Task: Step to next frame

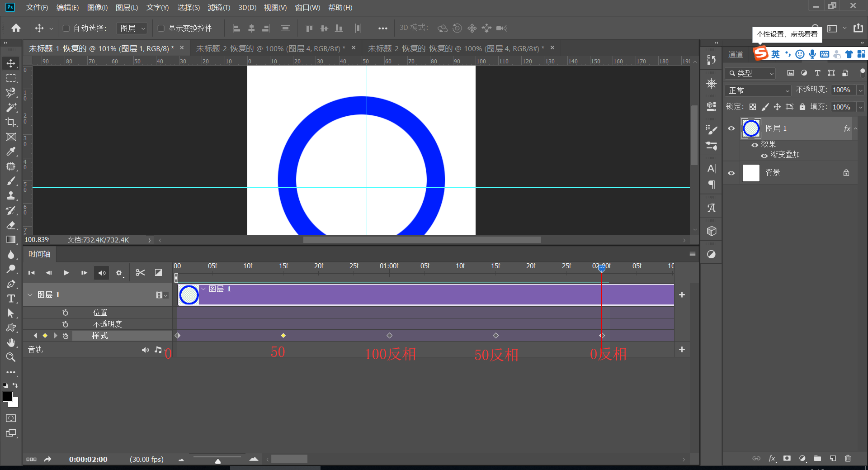Action: pos(84,273)
